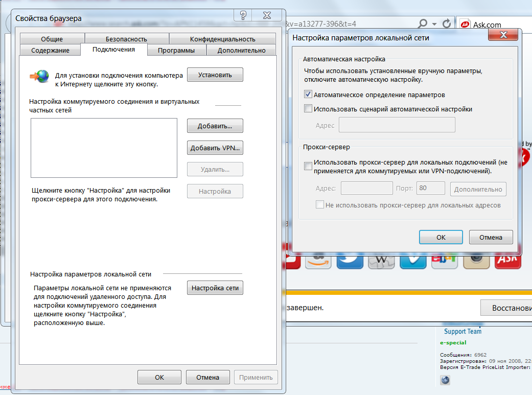Click the globe website icon under the forum profile
Image resolution: width=532 pixels, height=395 pixels.
(x=445, y=380)
